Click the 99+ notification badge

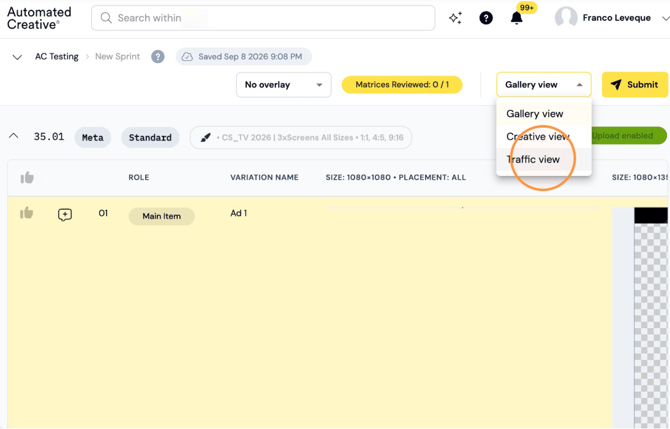tap(526, 8)
